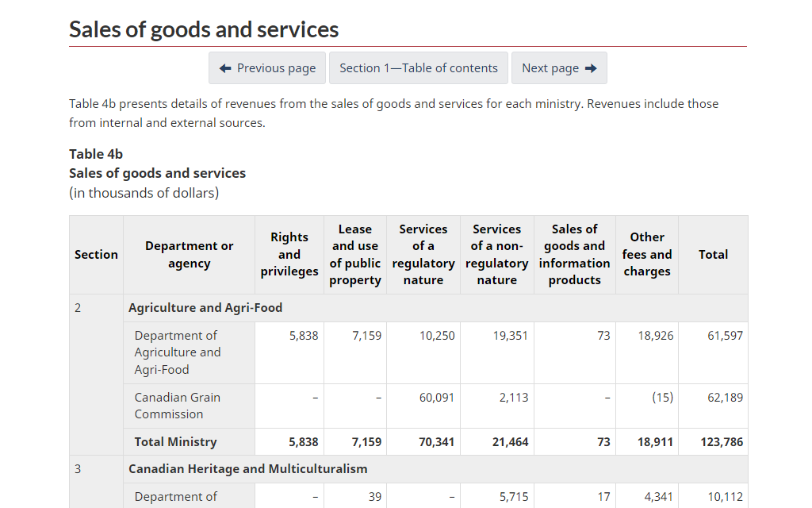Select the 'Agriculture and Agri-Food' ministry row heading
The image size is (812, 508).
205,308
